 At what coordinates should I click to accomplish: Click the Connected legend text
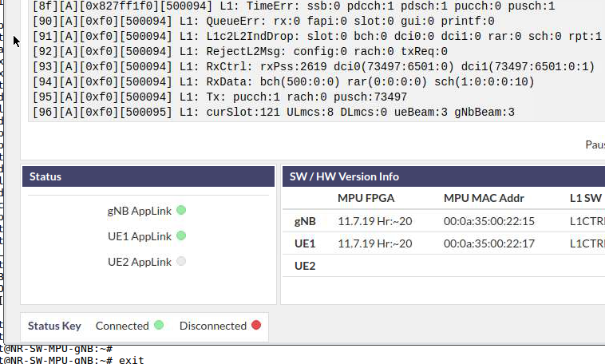point(122,326)
